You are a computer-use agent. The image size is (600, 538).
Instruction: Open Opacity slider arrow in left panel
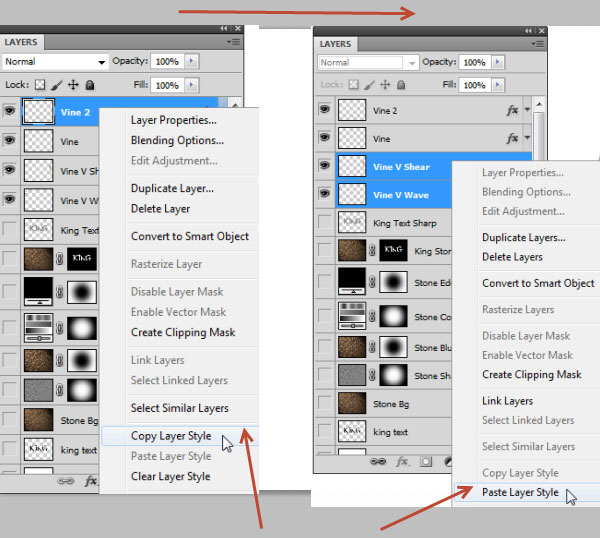(191, 61)
